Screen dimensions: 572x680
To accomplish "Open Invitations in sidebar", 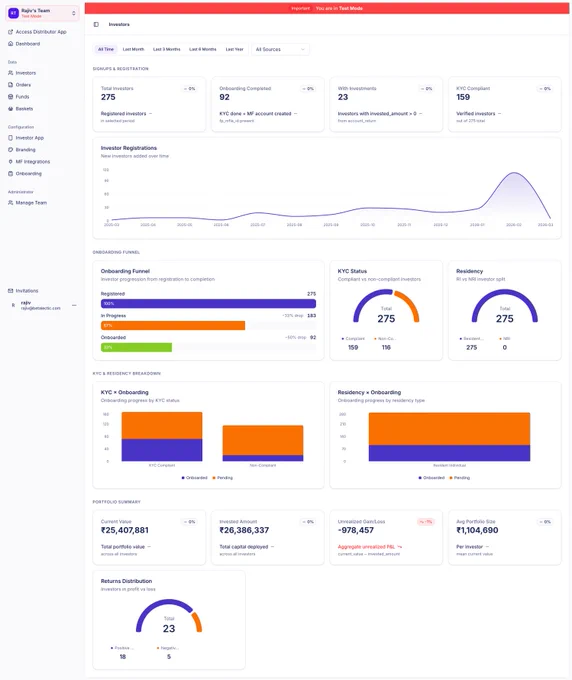I will pyautogui.click(x=27, y=291).
